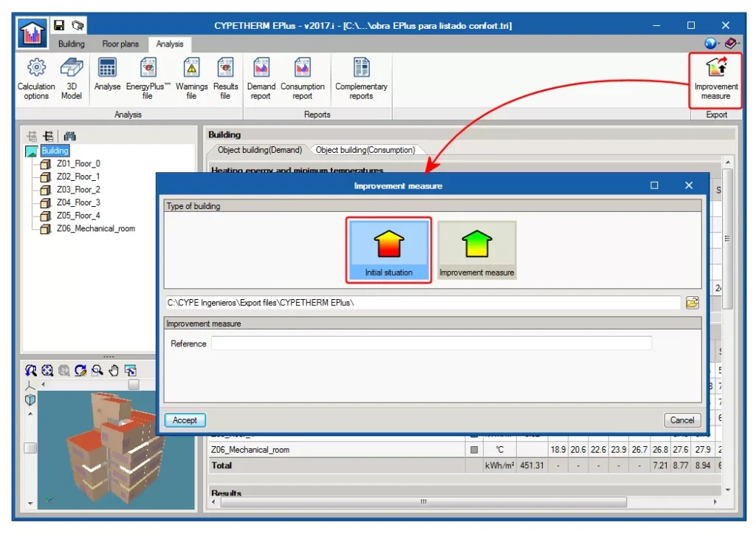Open Complementary reports

click(x=361, y=79)
